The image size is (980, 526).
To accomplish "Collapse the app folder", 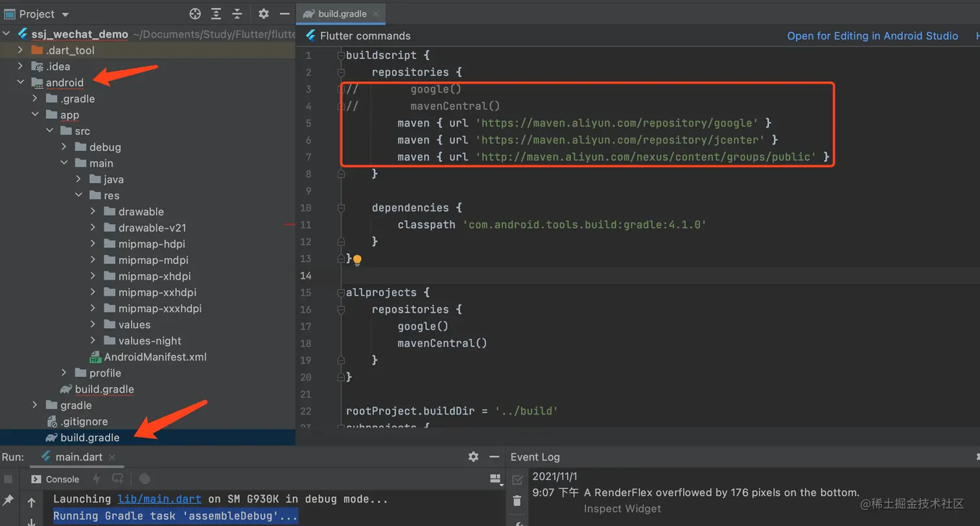I will coord(35,115).
